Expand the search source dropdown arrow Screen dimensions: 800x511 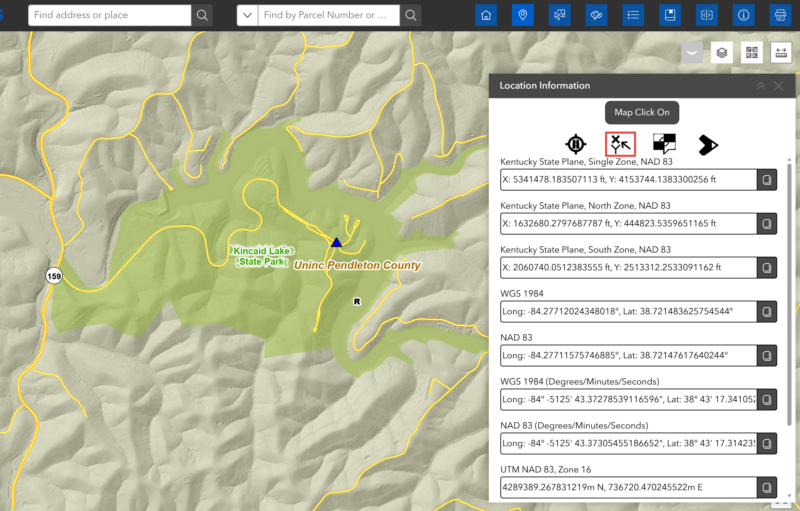coord(246,15)
